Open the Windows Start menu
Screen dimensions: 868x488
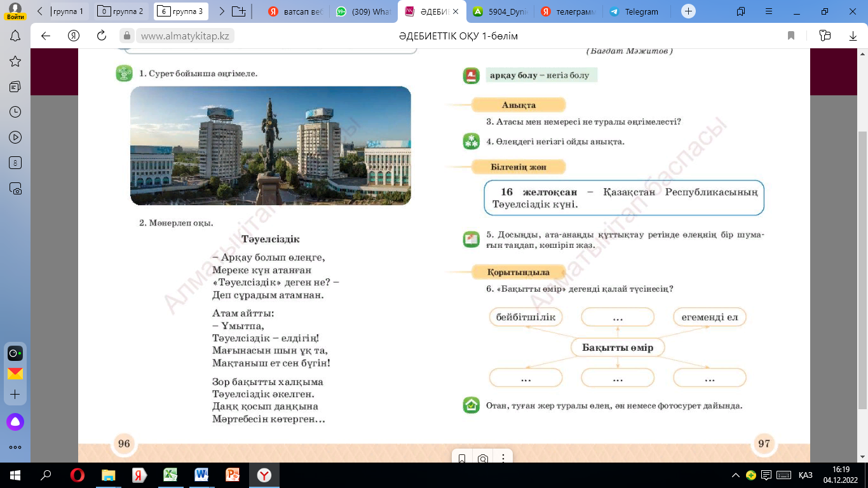click(x=15, y=475)
